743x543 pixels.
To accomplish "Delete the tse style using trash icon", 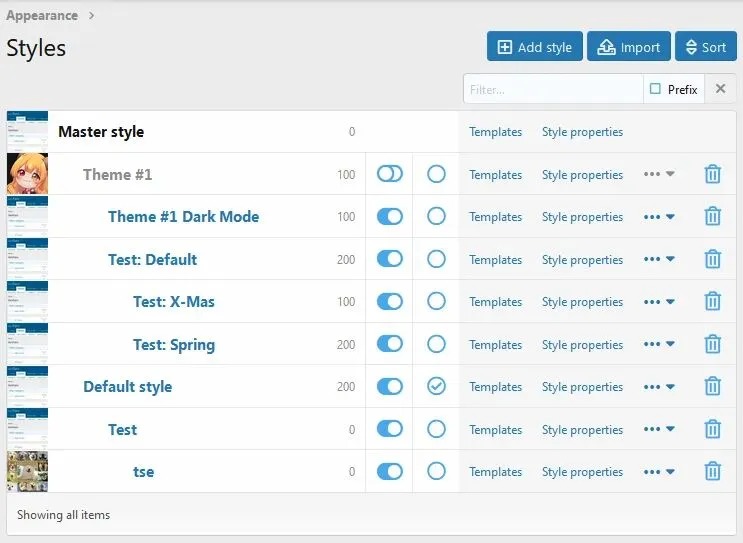I will (712, 472).
